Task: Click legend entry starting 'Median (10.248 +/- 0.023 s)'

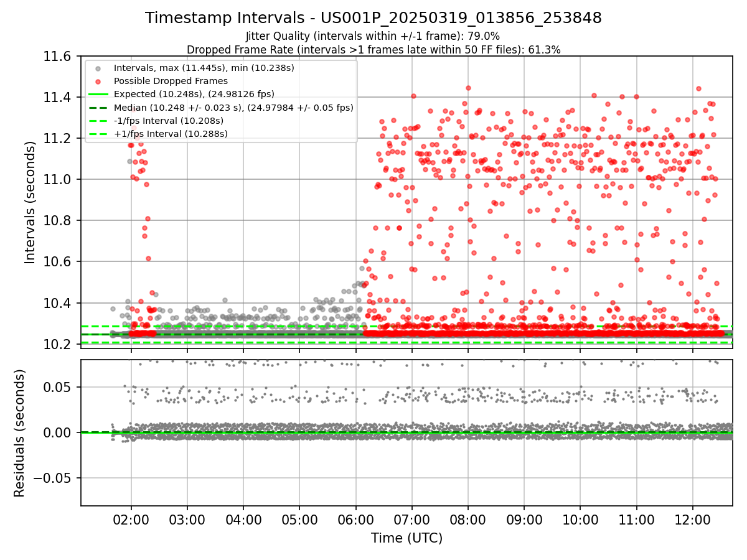Action: pyautogui.click(x=233, y=108)
